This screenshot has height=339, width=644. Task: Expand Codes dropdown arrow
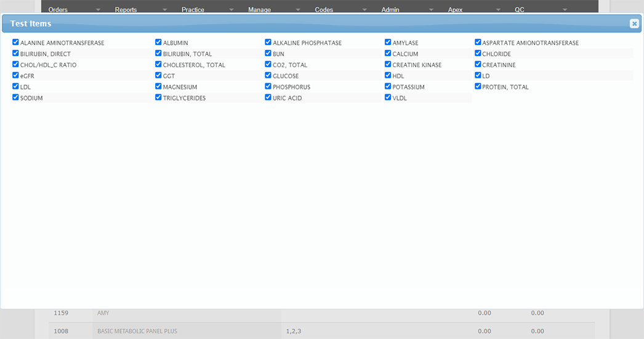(x=364, y=9)
